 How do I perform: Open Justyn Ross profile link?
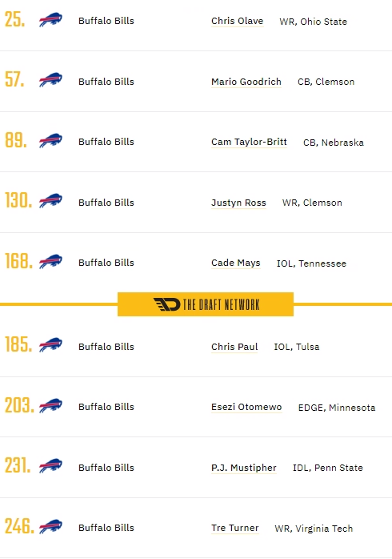coord(238,203)
